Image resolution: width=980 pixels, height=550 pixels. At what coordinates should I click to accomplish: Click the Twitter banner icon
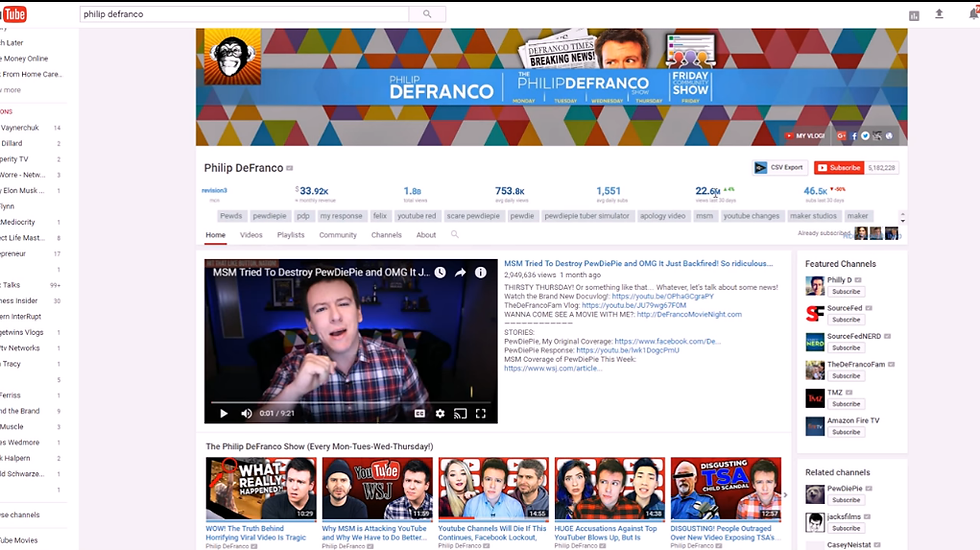pyautogui.click(x=865, y=136)
